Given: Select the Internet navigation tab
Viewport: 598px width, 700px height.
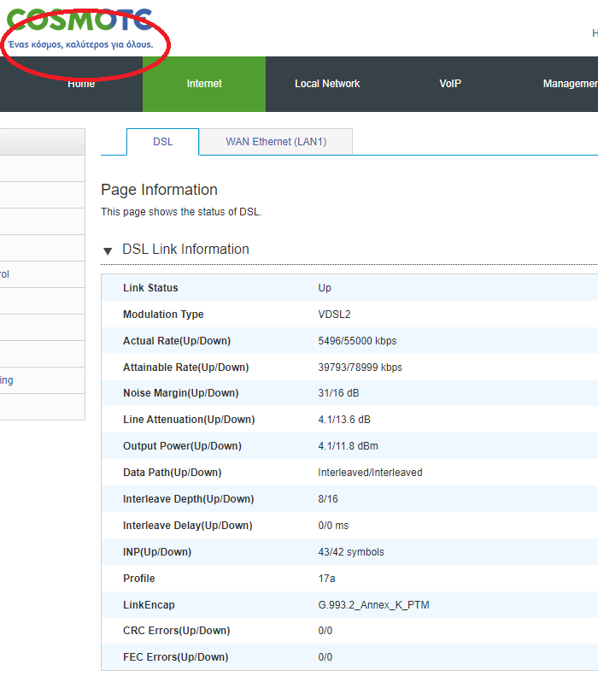Looking at the screenshot, I should (204, 84).
